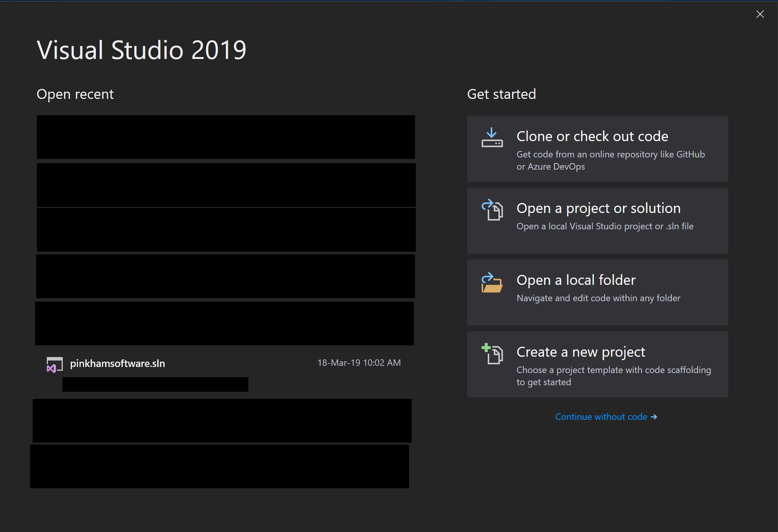The width and height of the screenshot is (778, 532).
Task: Click the Open a local folder icon
Action: (492, 282)
